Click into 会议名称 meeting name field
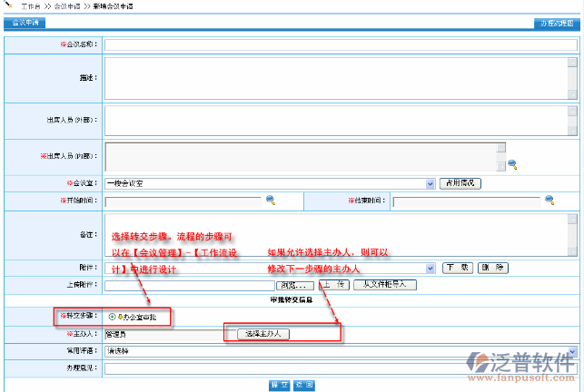This screenshot has height=392, width=584. [x=341, y=44]
